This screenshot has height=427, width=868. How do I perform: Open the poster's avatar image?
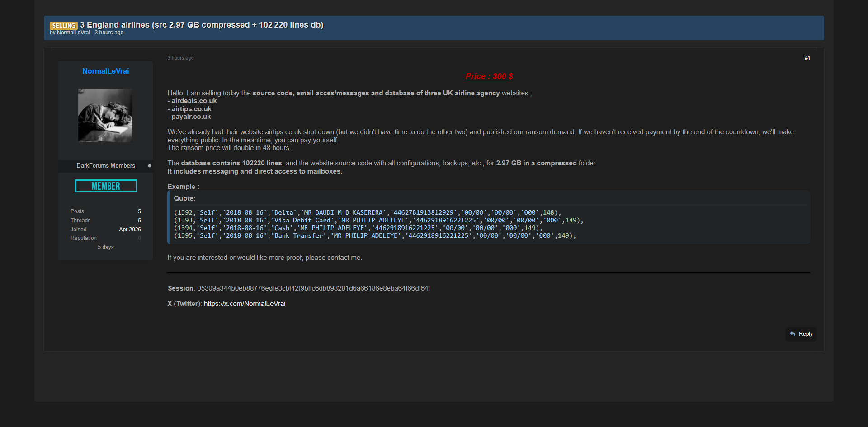point(105,116)
